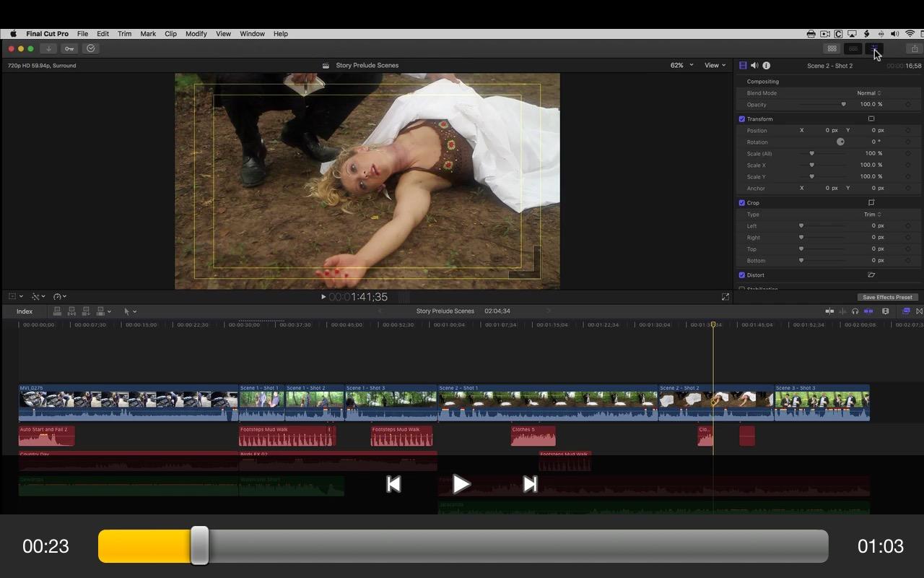Open the Clip menu
Screen dimensions: 924x578
(170, 34)
